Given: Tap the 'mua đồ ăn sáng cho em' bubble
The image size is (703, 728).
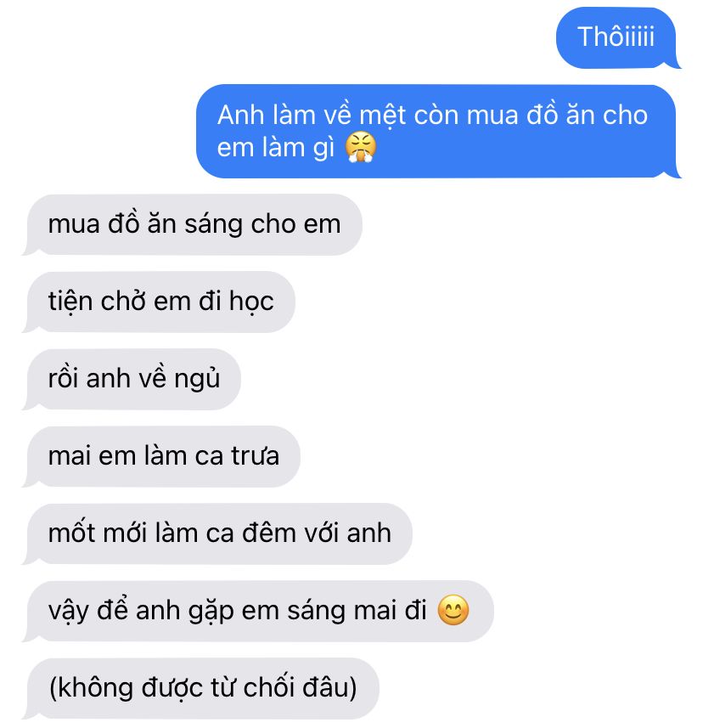Looking at the screenshot, I should pos(193,224).
